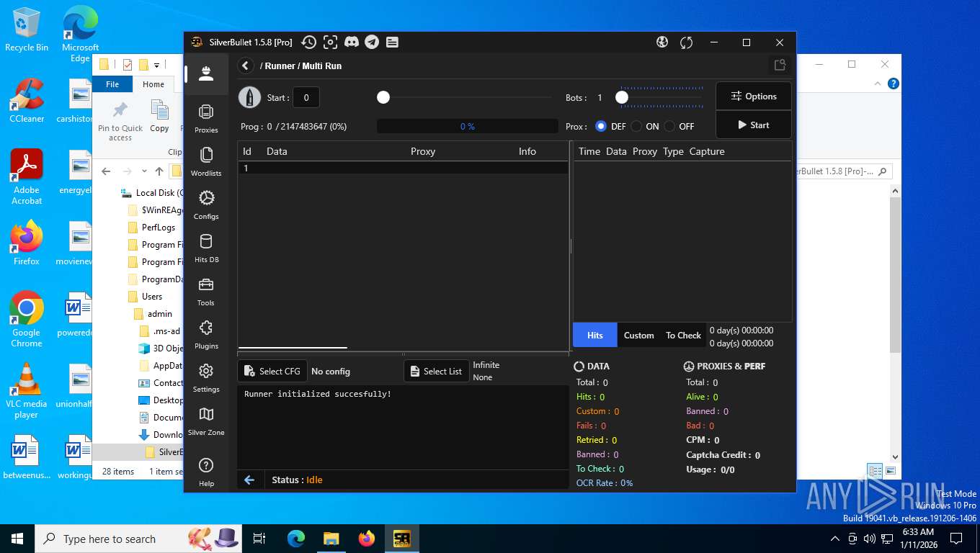Open the Help section in sidebar

[206, 472]
